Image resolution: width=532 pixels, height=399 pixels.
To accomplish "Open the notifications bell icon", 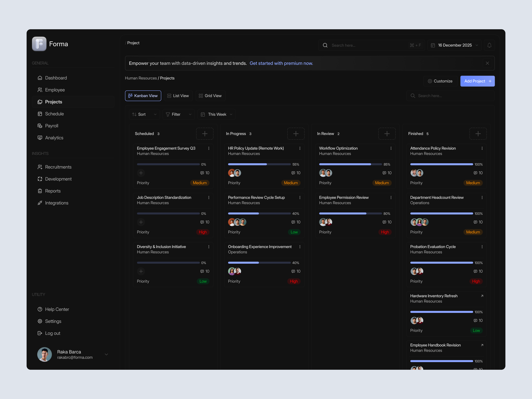I will [489, 45].
